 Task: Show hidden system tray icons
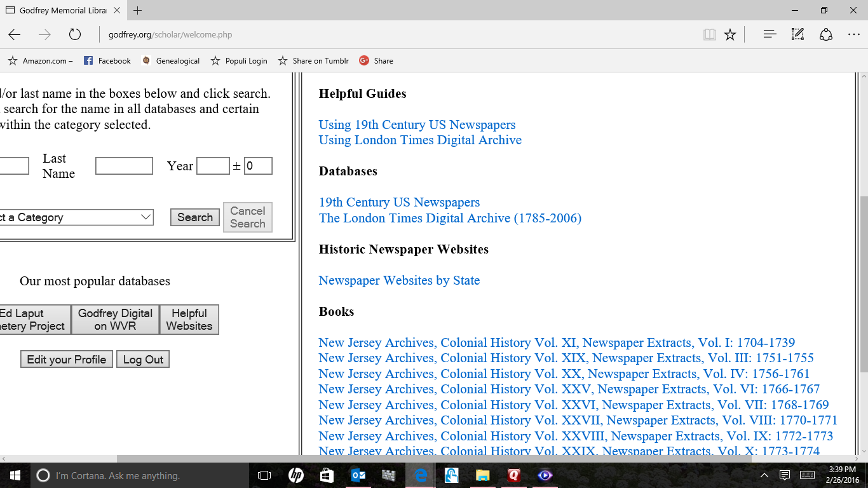click(764, 475)
